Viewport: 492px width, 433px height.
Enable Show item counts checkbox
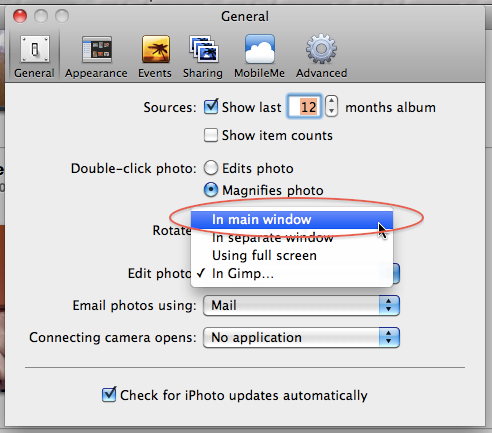tap(211, 135)
